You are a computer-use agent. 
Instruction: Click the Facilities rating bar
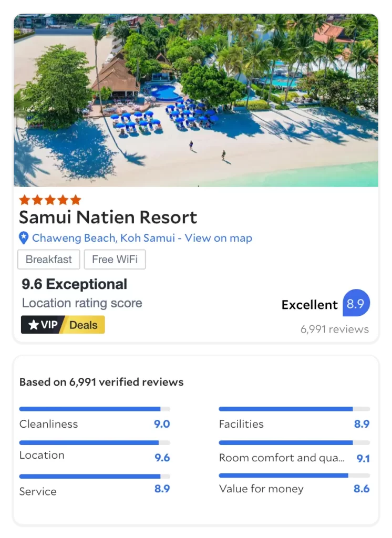pyautogui.click(x=294, y=409)
